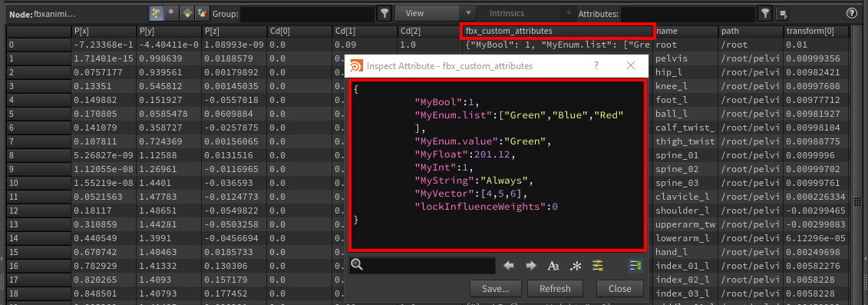Select row number 12 in the spreadsheet

coord(39,211)
